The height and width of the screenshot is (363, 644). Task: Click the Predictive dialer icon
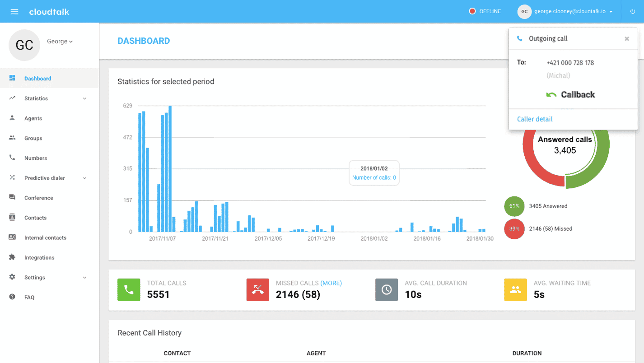point(12,177)
